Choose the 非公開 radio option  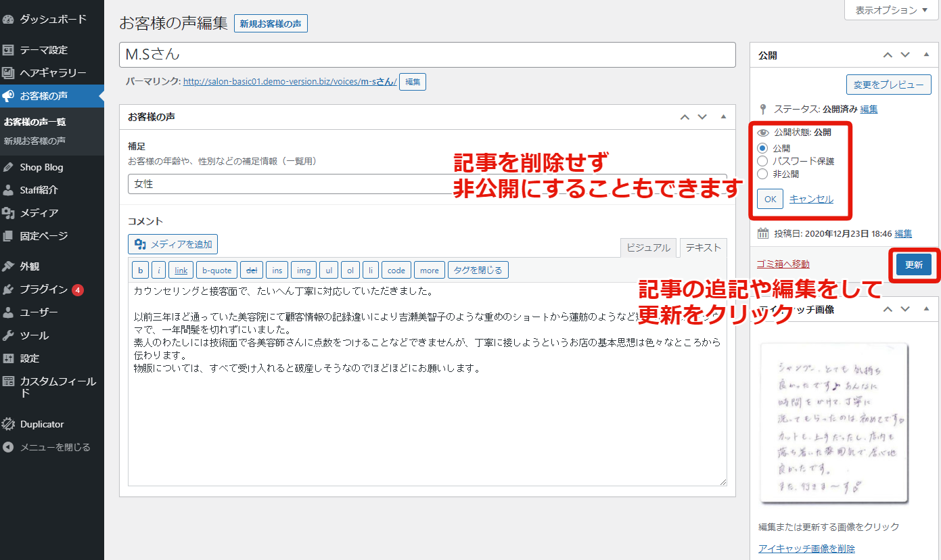(x=762, y=174)
